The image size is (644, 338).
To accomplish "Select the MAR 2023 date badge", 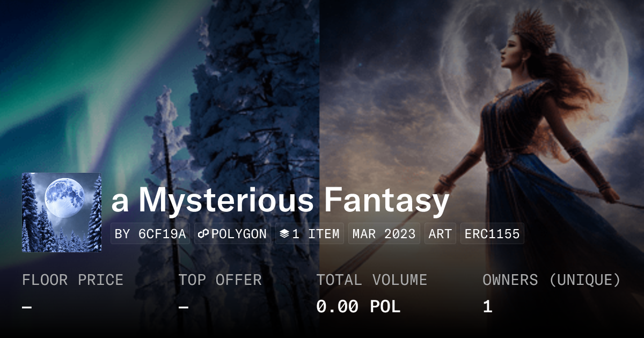I will click(384, 234).
